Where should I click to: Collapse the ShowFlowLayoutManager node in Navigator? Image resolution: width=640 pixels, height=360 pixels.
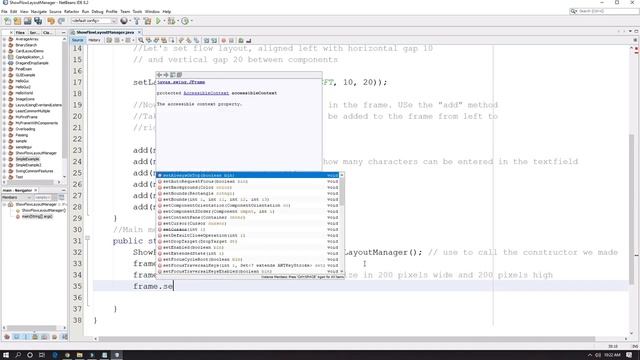[4, 204]
